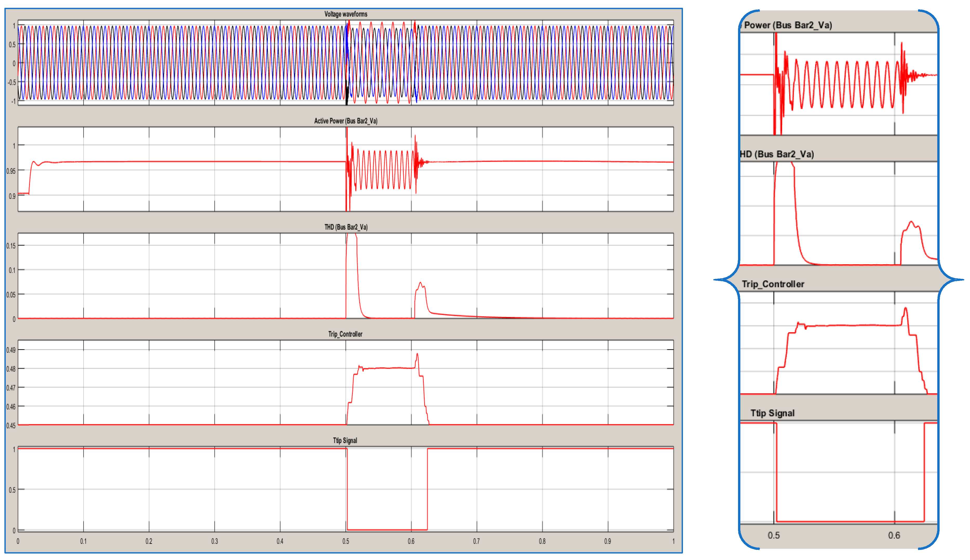Image resolution: width=970 pixels, height=560 pixels.
Task: Click the 0.95 label on Active Power y-axis
Action: (x=11, y=171)
